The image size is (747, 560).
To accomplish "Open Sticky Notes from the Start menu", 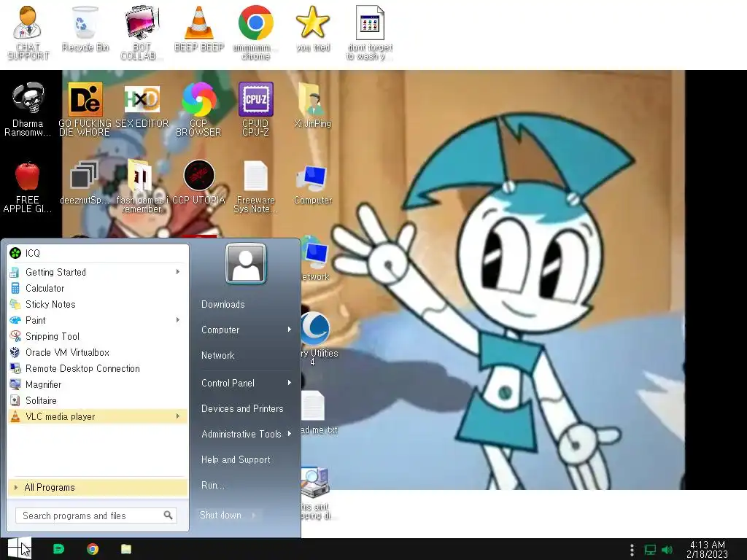I will (x=98, y=304).
